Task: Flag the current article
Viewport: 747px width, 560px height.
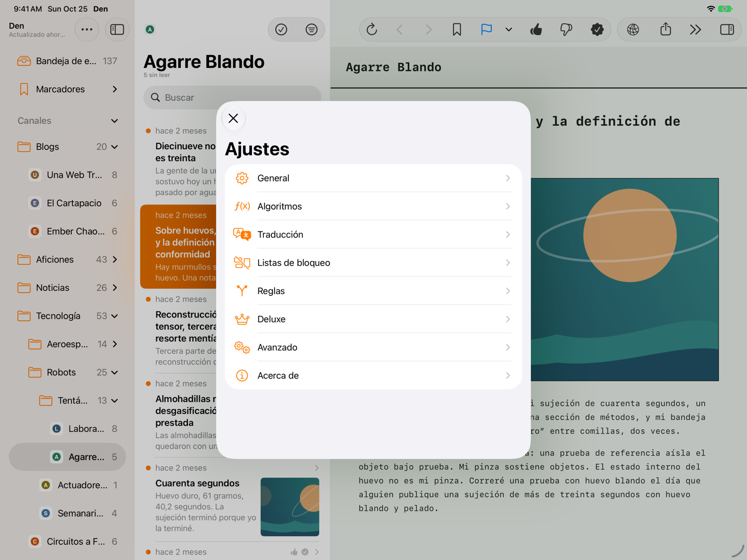Action: point(486,29)
